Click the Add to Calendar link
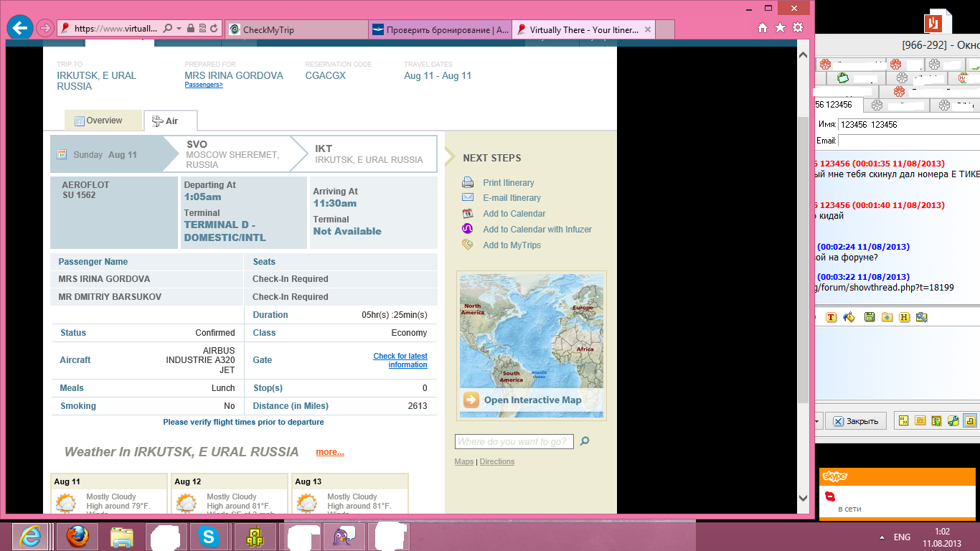This screenshot has height=551, width=980. [514, 214]
